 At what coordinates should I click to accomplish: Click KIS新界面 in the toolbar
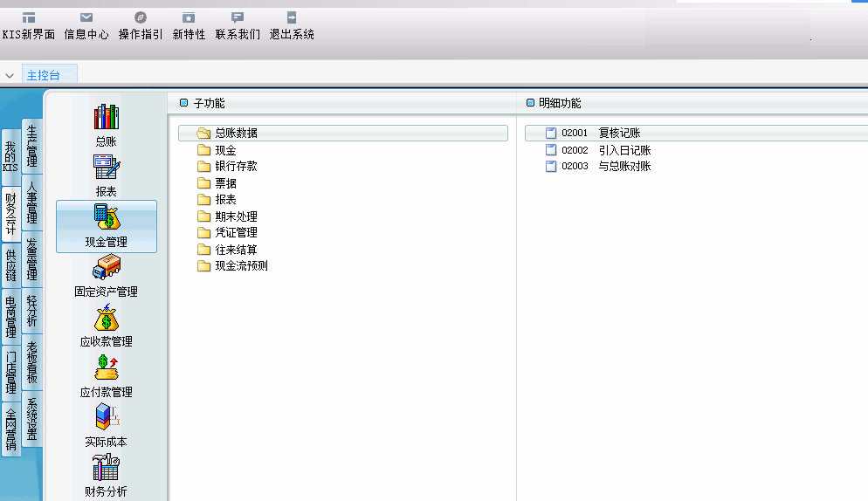pyautogui.click(x=29, y=26)
